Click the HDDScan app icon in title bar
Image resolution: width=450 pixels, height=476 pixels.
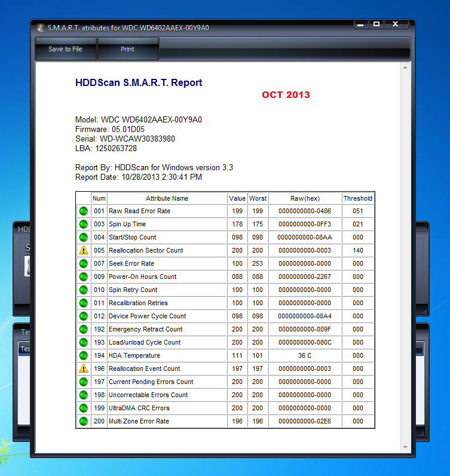[41, 28]
